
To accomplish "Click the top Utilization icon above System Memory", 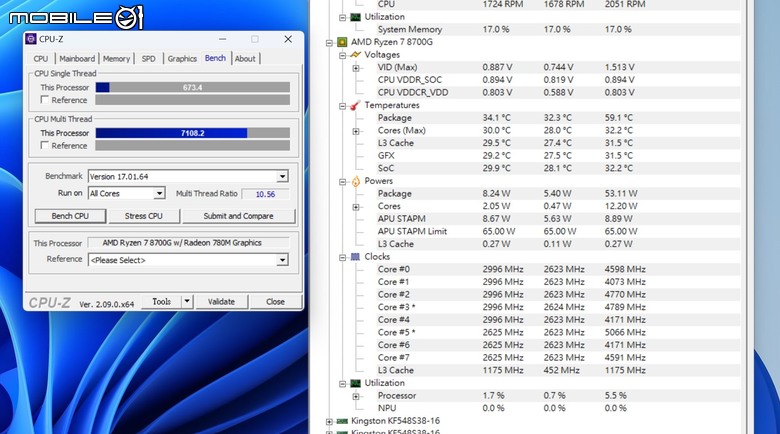I will tap(355, 17).
